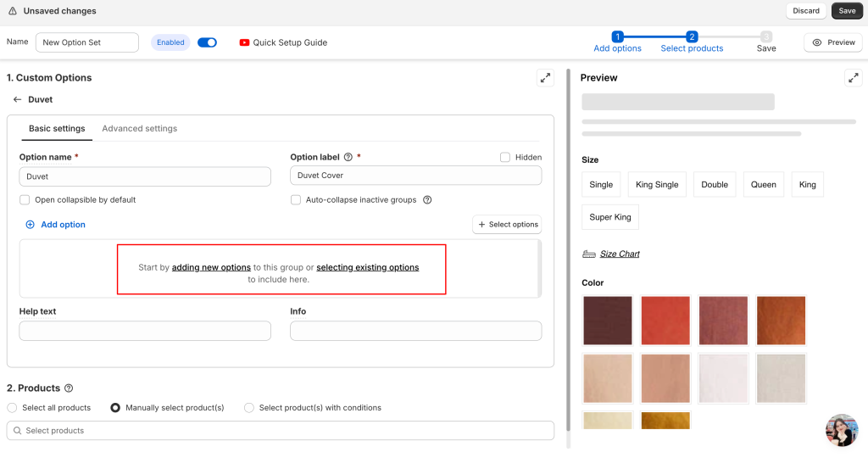Enable Open collapsible by default

pyautogui.click(x=25, y=200)
